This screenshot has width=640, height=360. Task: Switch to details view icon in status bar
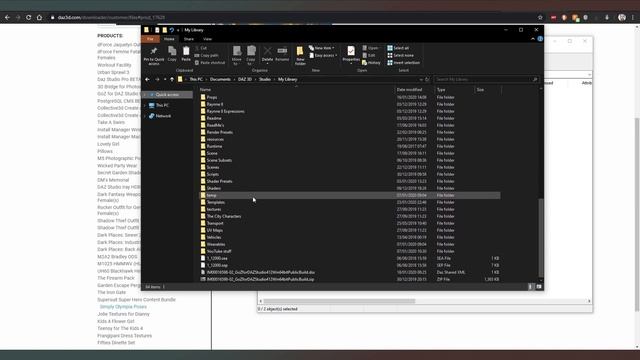point(530,287)
